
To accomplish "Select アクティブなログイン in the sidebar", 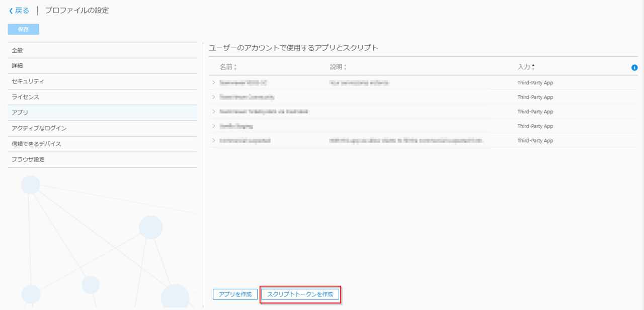I will click(39, 128).
